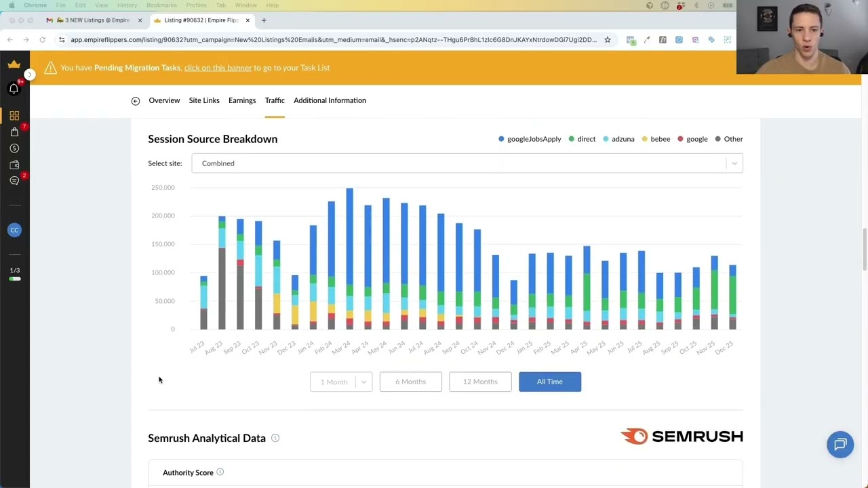Close the Listing #90632 tab
The height and width of the screenshot is (488, 868).
coord(248,20)
